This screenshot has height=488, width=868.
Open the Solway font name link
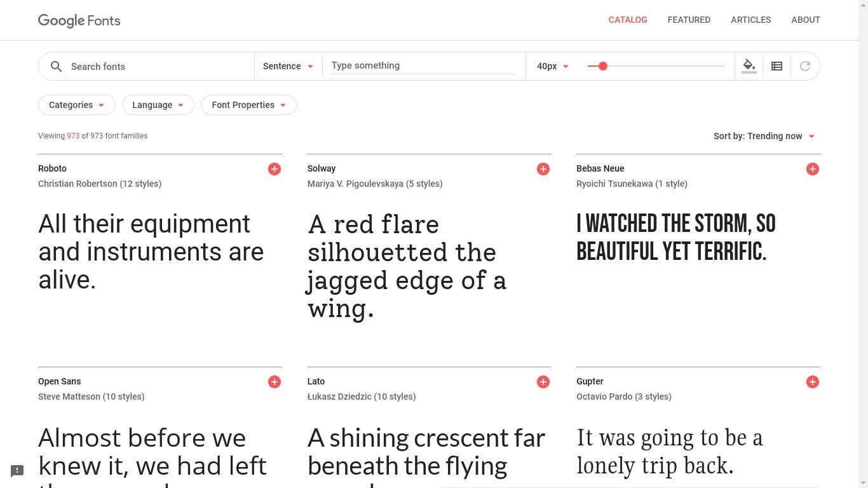tap(322, 168)
